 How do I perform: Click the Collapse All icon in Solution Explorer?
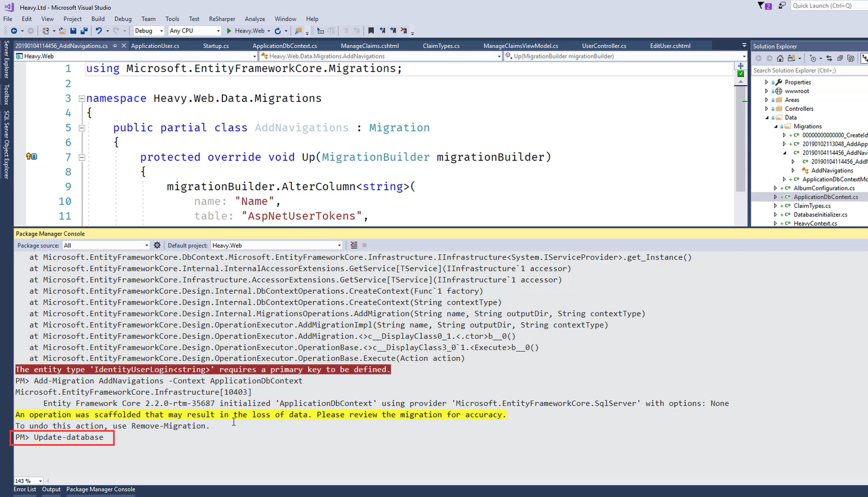840,59
